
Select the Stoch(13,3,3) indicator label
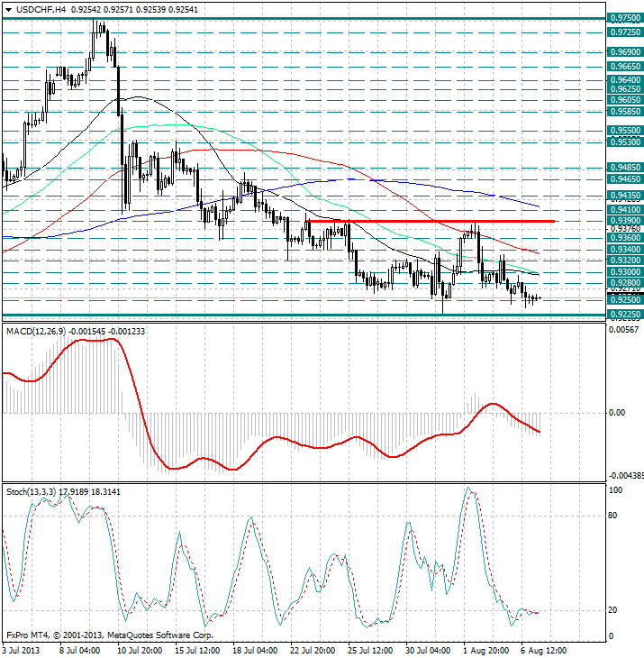point(32,491)
